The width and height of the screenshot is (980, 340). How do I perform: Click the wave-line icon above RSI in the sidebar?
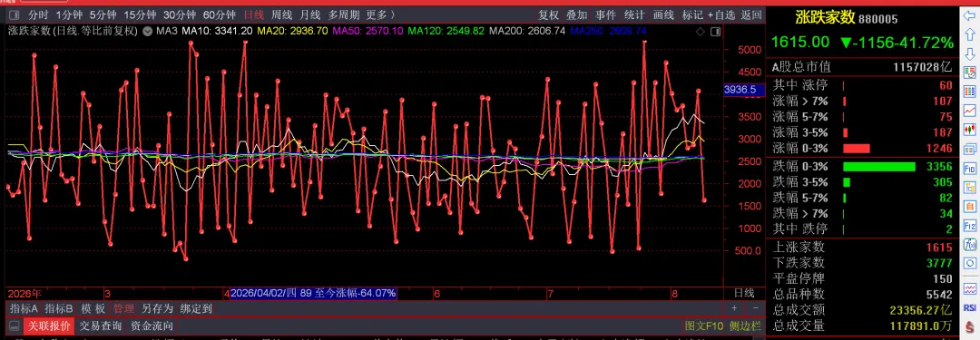tap(970, 288)
